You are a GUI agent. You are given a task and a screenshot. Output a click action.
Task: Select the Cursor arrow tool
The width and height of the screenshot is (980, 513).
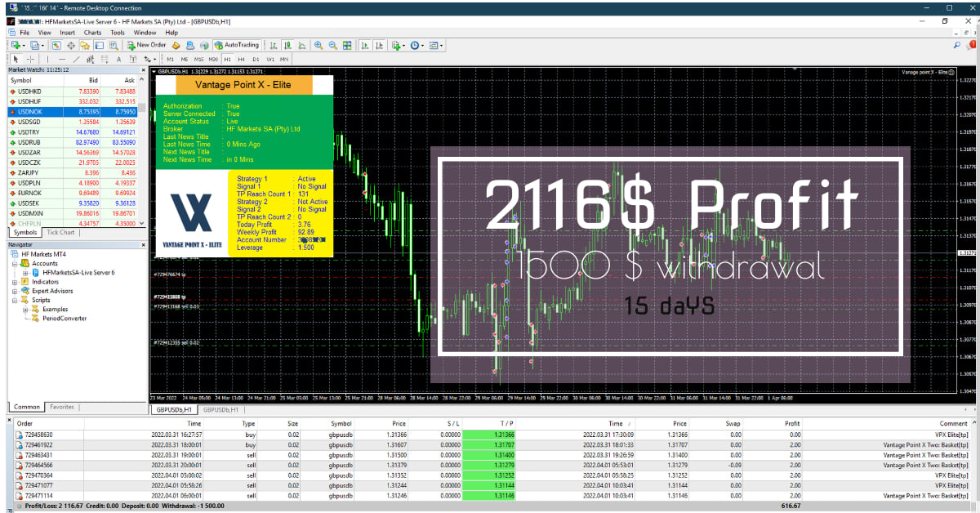[x=16, y=59]
